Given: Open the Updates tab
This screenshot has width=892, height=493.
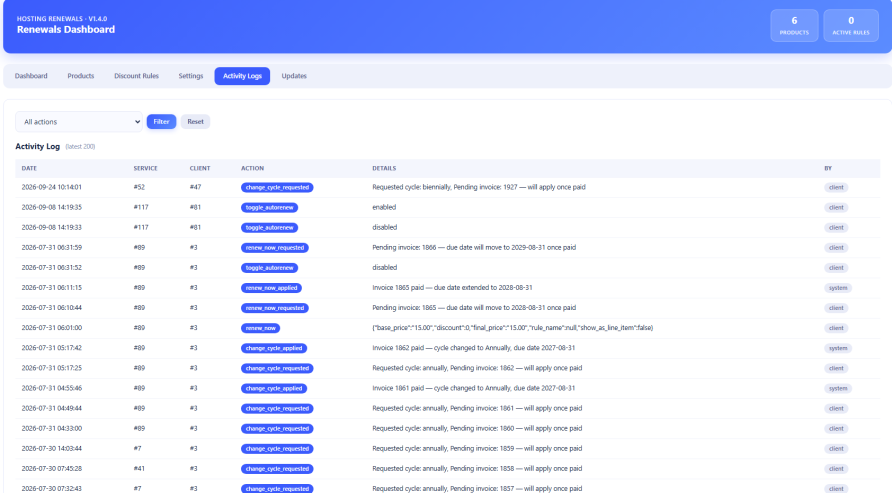Looking at the screenshot, I should (x=294, y=76).
